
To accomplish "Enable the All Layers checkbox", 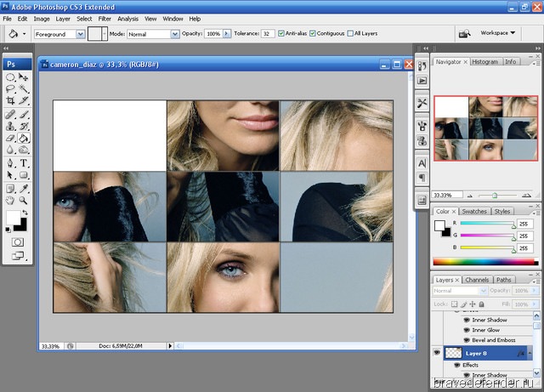I will (x=350, y=34).
